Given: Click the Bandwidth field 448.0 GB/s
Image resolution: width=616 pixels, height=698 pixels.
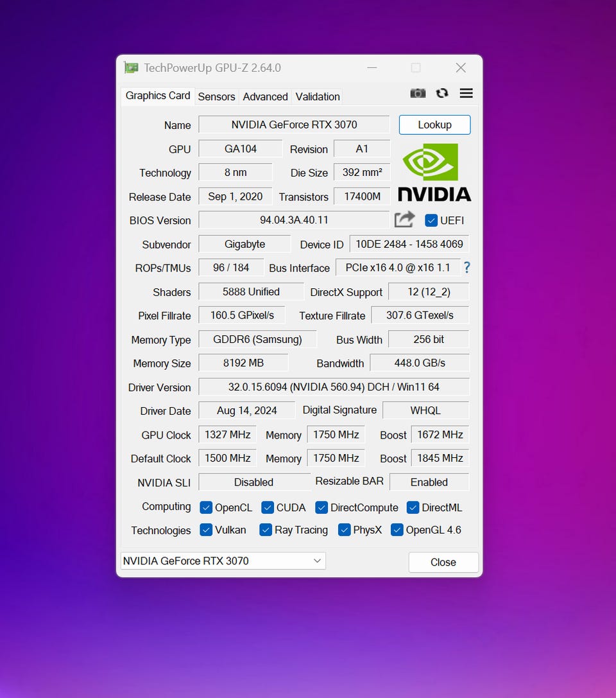Looking at the screenshot, I should [x=420, y=363].
